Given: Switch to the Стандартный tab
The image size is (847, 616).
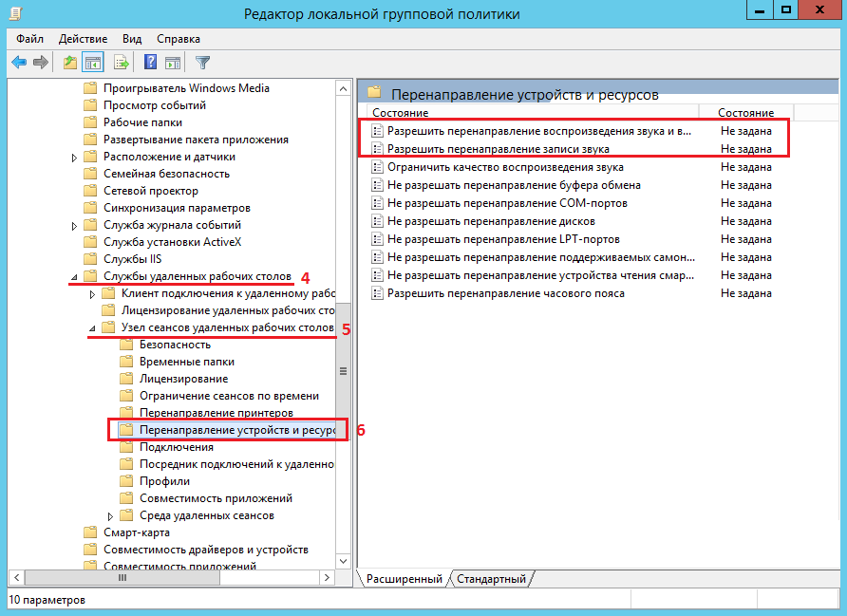Looking at the screenshot, I should coord(491,579).
